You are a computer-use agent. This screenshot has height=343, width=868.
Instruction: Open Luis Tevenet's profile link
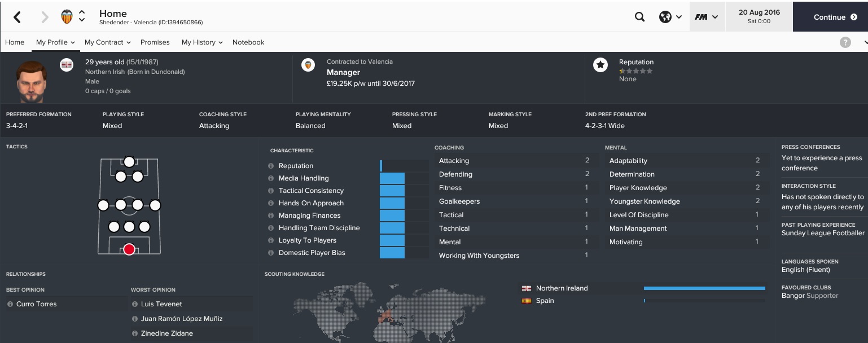(x=161, y=304)
